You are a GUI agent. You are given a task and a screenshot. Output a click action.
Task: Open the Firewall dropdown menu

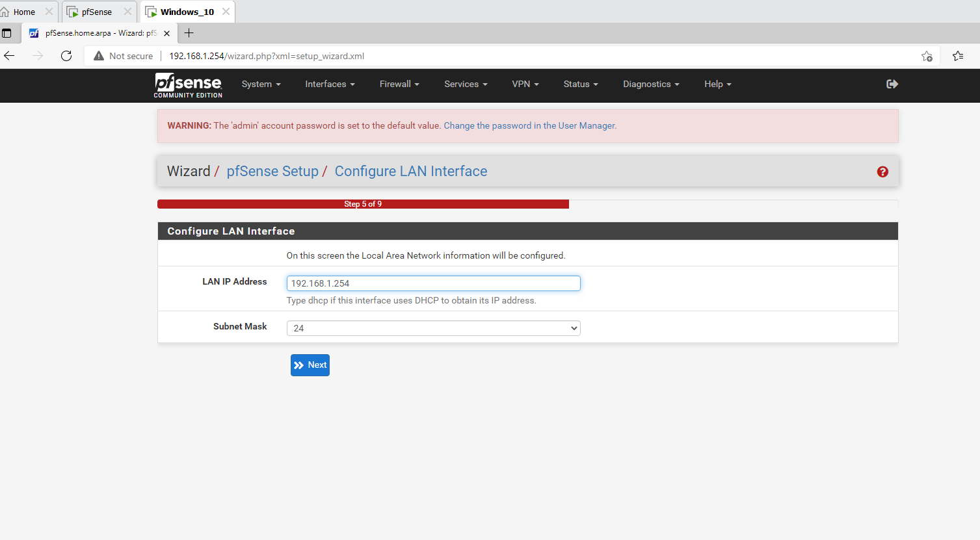click(x=399, y=84)
